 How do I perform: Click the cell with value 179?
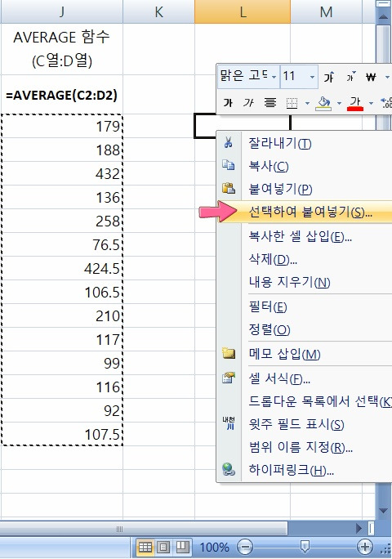click(x=62, y=126)
